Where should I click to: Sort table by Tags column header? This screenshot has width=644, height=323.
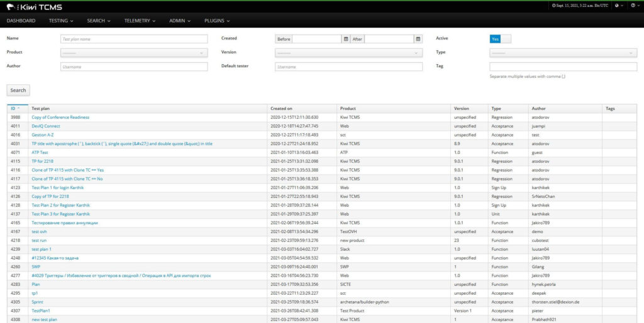tap(619, 109)
